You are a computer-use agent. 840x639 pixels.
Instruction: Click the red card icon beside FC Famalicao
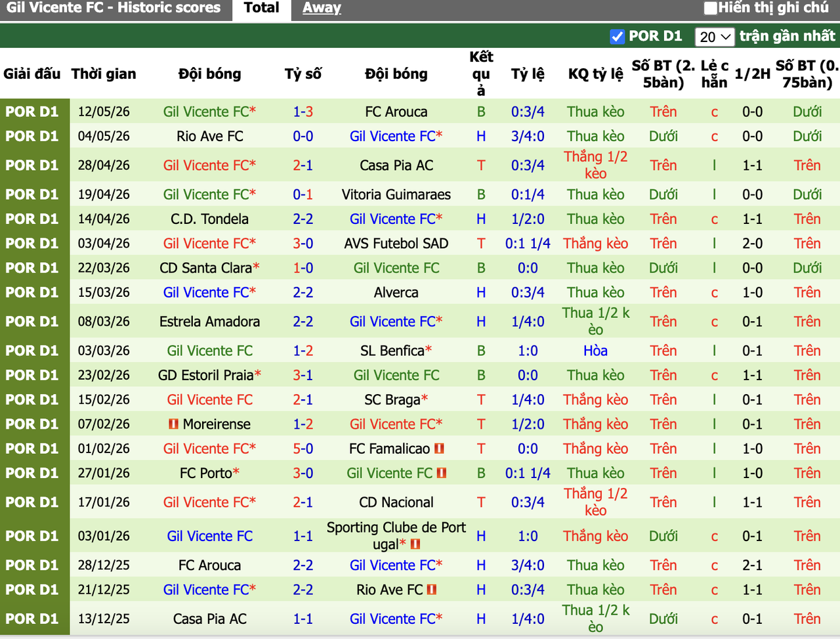click(x=439, y=449)
